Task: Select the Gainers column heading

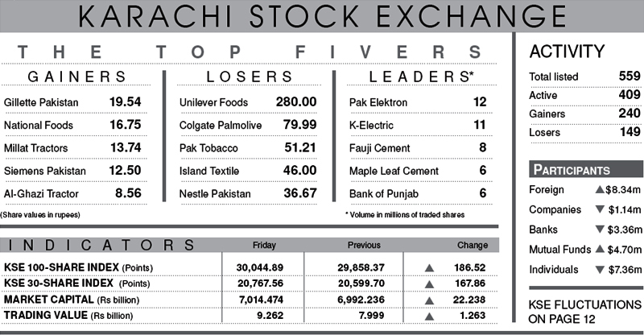Action: [x=77, y=77]
